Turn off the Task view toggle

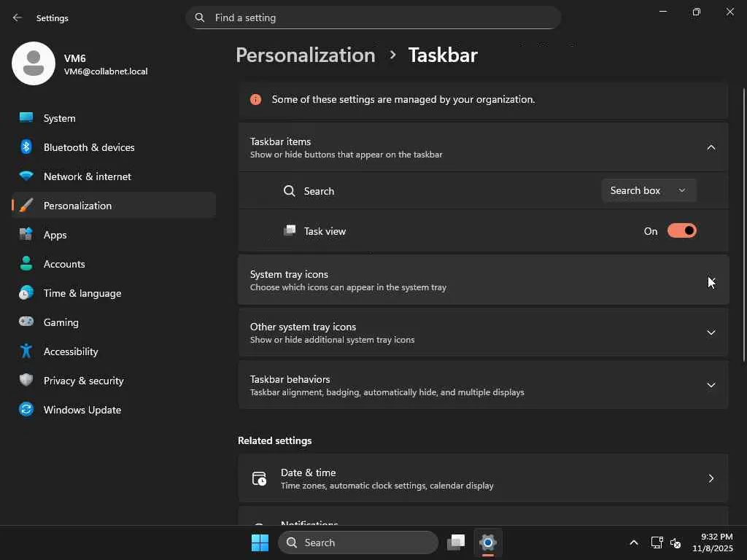[682, 231]
